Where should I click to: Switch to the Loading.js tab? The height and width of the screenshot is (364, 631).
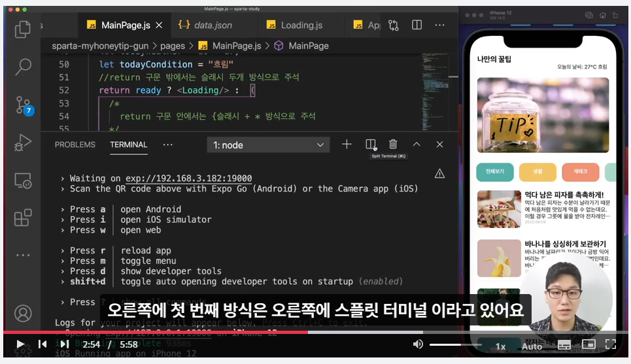coord(301,25)
